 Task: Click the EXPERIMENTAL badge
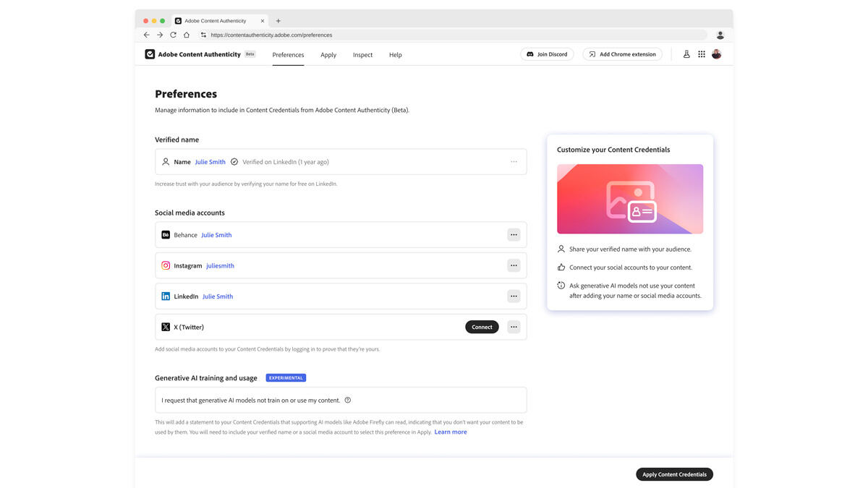(x=285, y=377)
